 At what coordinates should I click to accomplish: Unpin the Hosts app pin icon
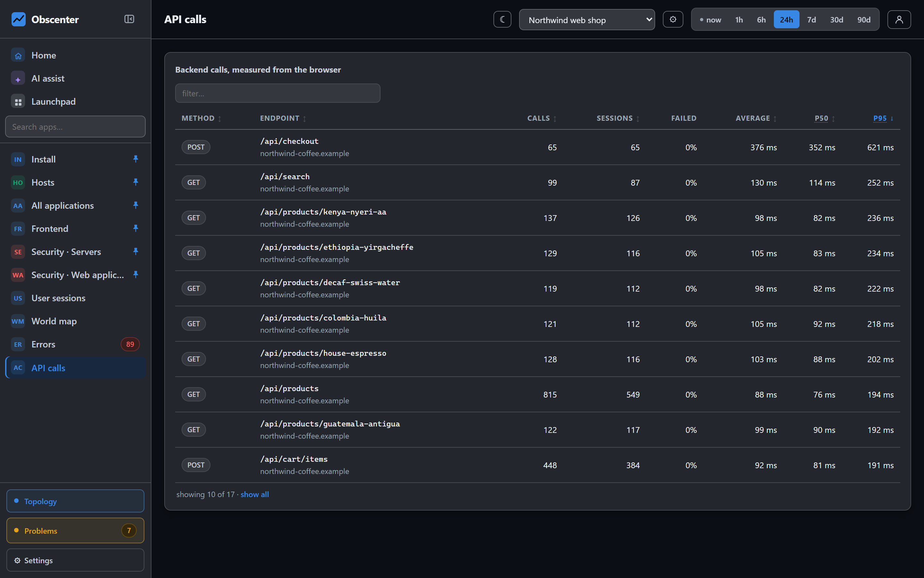tap(135, 182)
